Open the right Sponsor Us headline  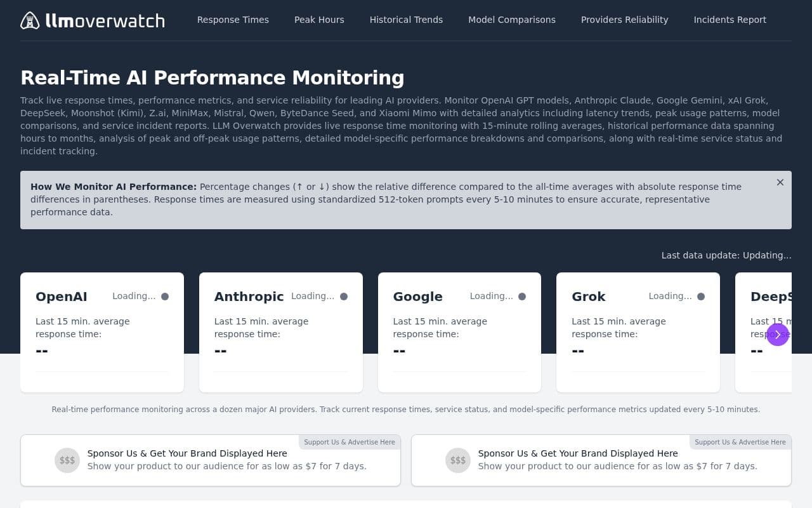point(578,453)
